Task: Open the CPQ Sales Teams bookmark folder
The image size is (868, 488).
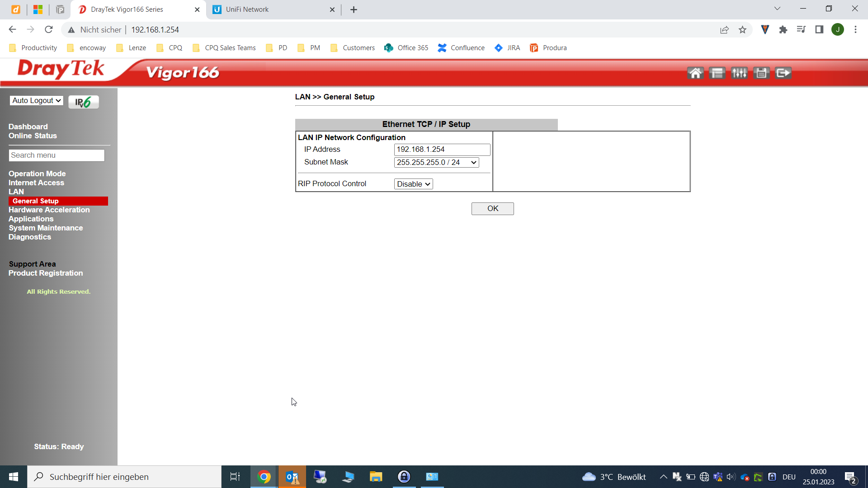Action: click(224, 48)
